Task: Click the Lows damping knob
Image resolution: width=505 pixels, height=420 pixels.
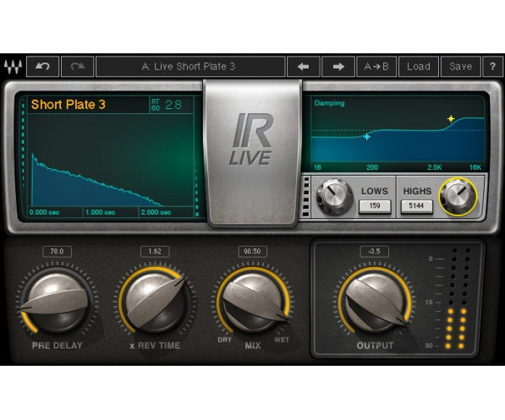Action: click(334, 196)
